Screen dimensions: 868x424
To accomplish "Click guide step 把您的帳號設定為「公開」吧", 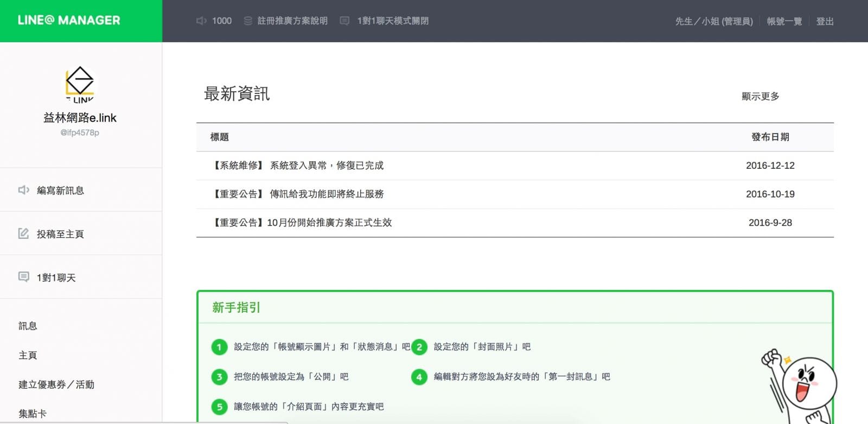I will pos(291,377).
